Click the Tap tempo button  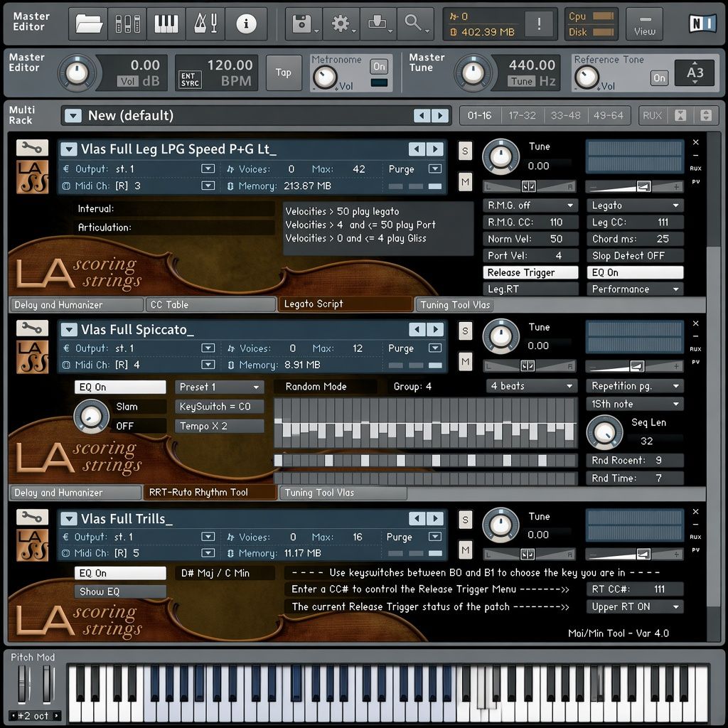(x=283, y=73)
